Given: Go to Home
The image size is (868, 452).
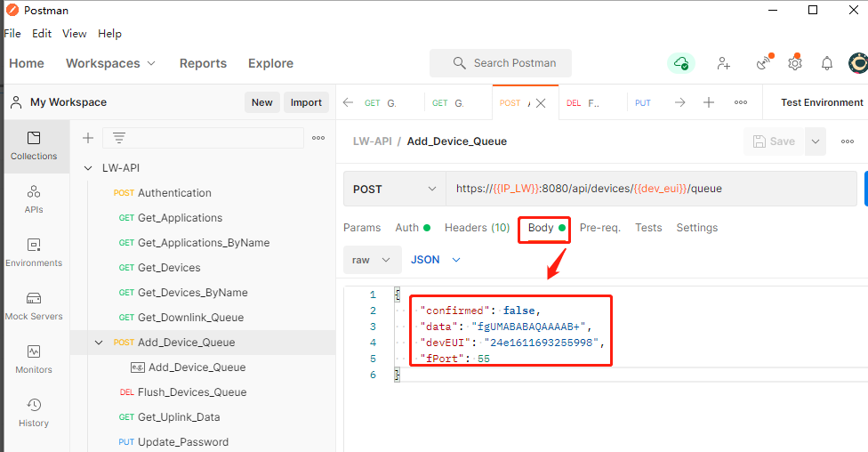Looking at the screenshot, I should point(27,63).
